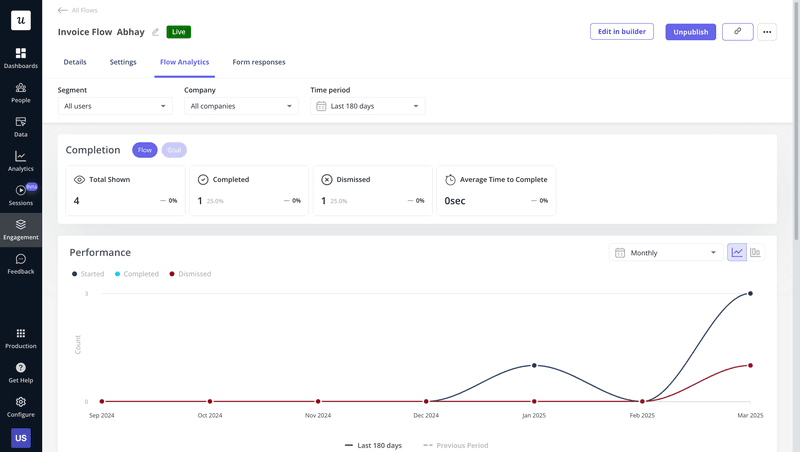
Task: Open Dashboards from the sidebar
Action: (20, 57)
